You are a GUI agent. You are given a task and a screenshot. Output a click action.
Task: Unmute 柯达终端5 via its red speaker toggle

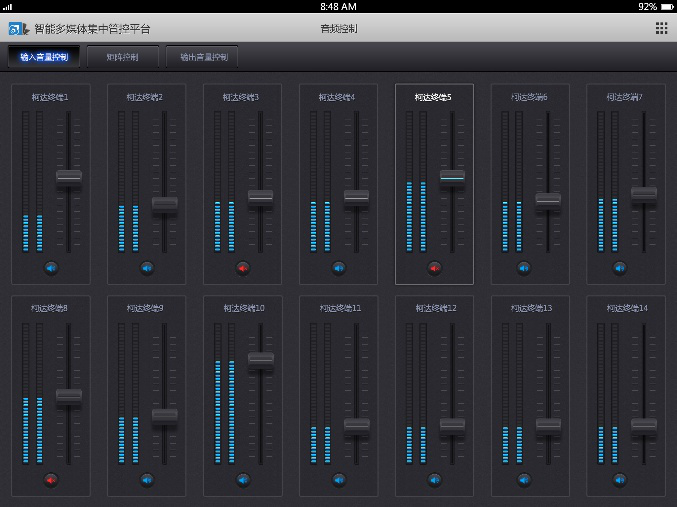[435, 268]
